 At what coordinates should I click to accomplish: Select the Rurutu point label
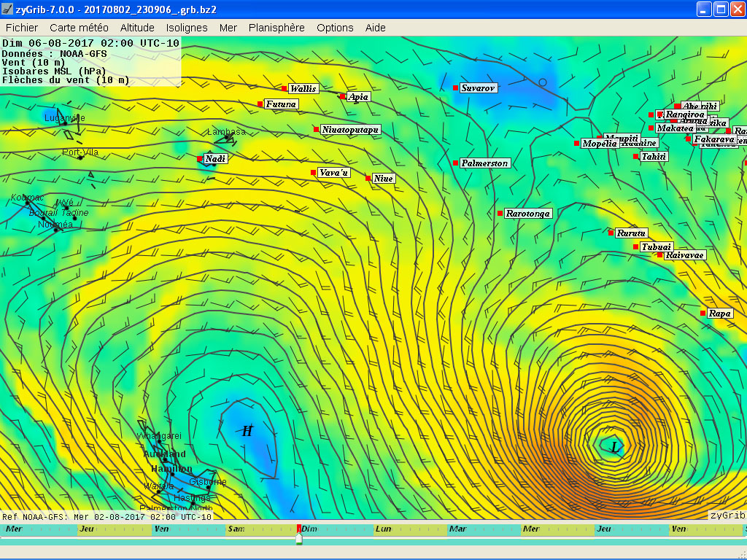[x=631, y=233]
